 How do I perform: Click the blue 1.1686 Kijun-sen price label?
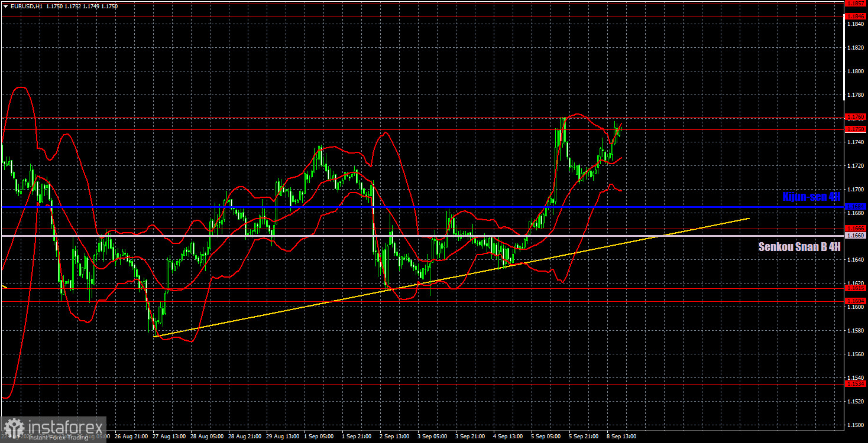tap(856, 207)
